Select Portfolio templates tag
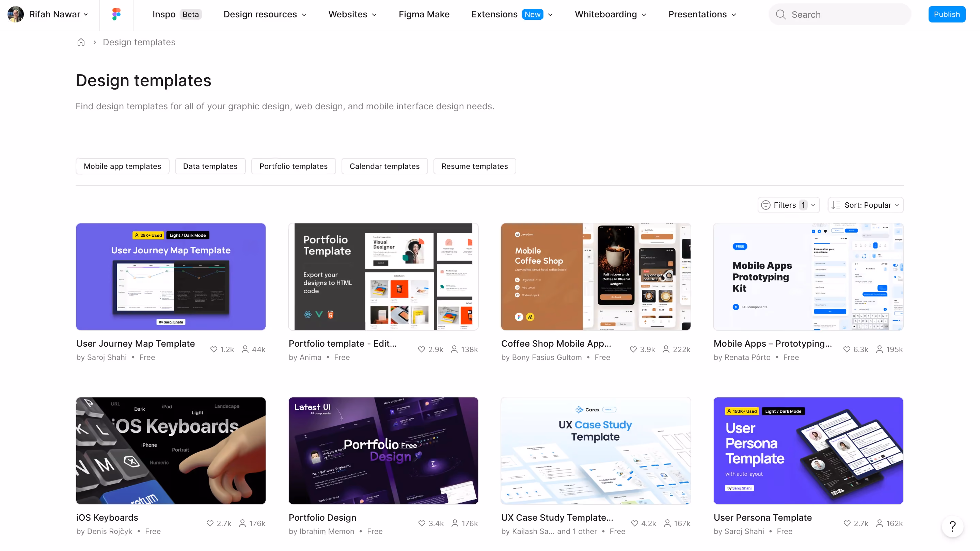Screen dimensions: 980x551 click(293, 166)
